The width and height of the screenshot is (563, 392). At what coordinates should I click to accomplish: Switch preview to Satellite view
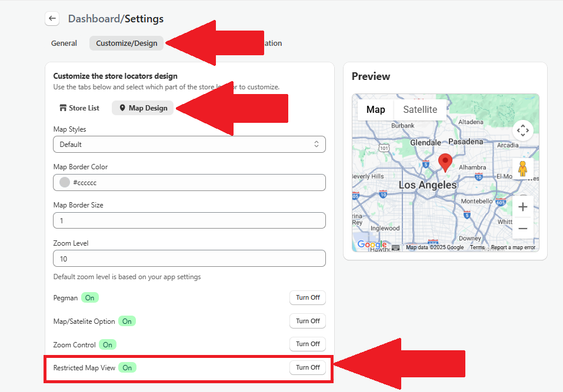tap(419, 110)
